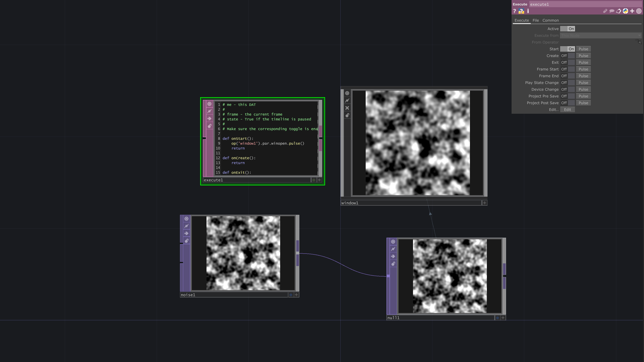
Task: Enable the Exit toggle
Action: pos(567,62)
